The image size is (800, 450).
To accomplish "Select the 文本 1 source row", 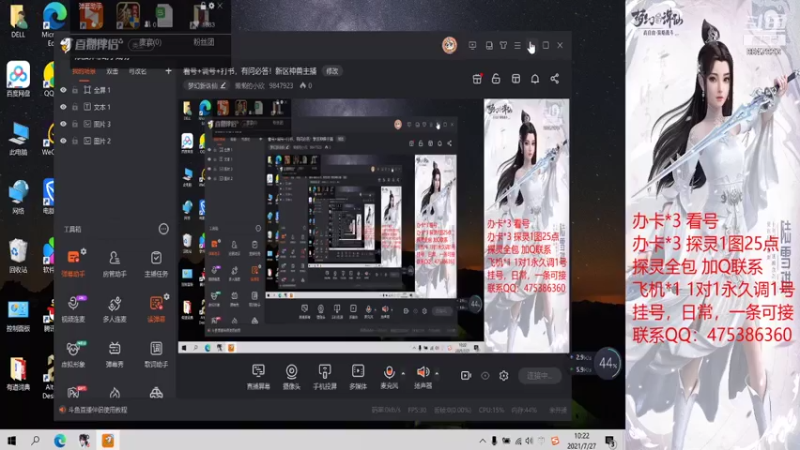I will coord(115,107).
